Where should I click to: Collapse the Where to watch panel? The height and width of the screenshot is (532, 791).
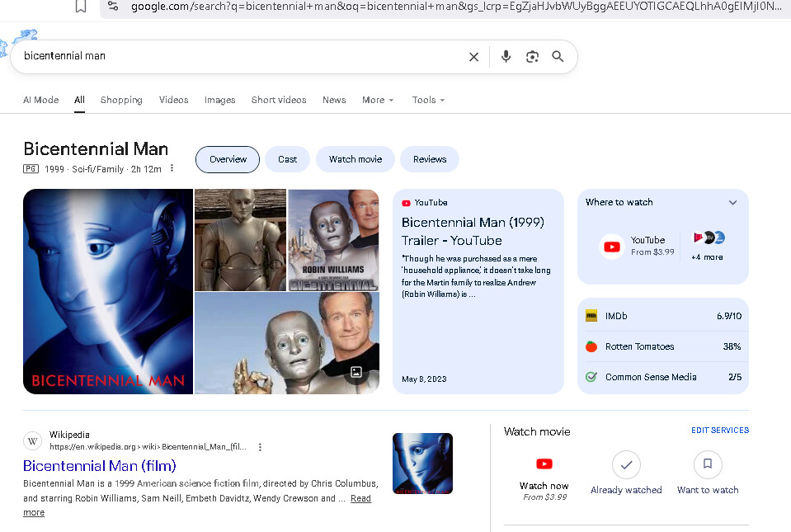tap(732, 203)
